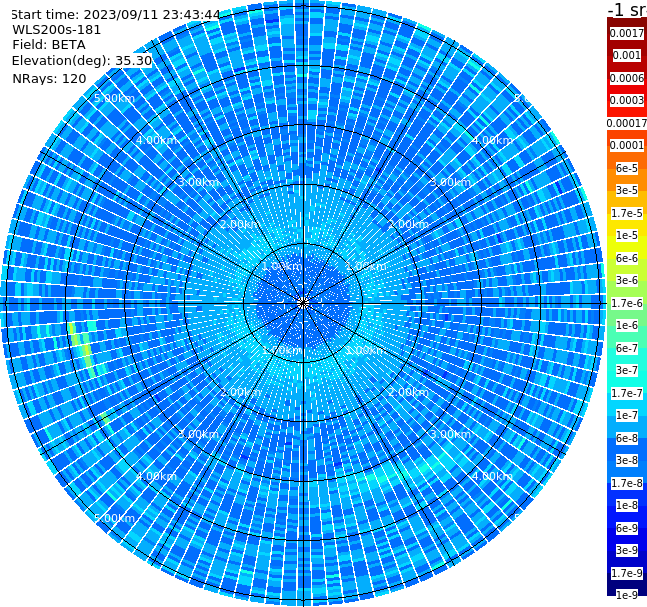Image resolution: width=647 pixels, height=607 pixels.
Task: Click the 0.001 colorbar label
Action: (627, 55)
